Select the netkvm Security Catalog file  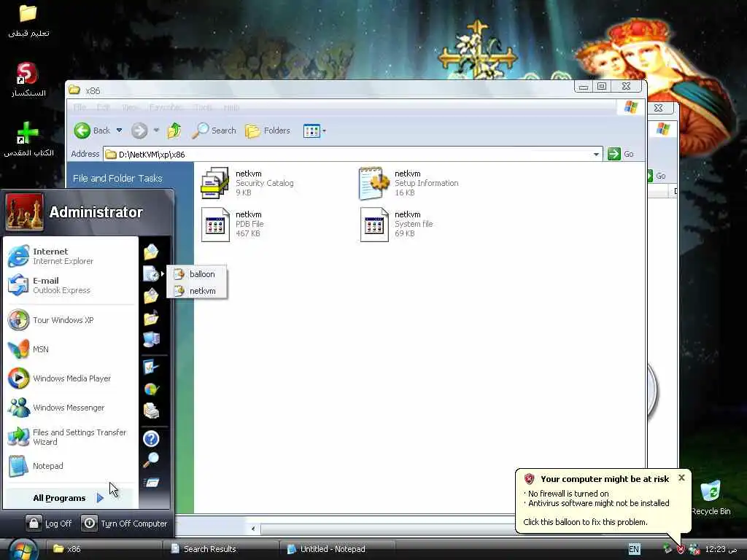[248, 183]
